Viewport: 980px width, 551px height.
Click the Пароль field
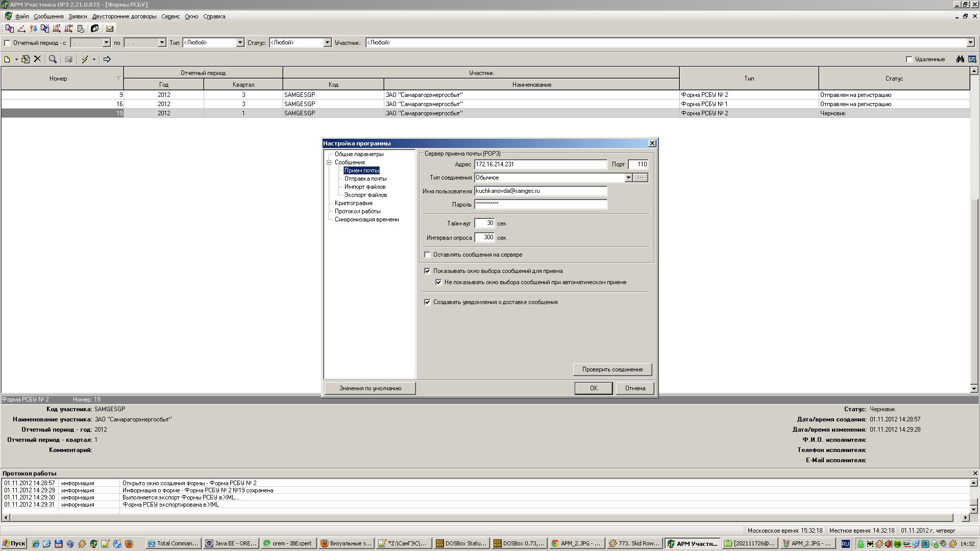(x=541, y=204)
